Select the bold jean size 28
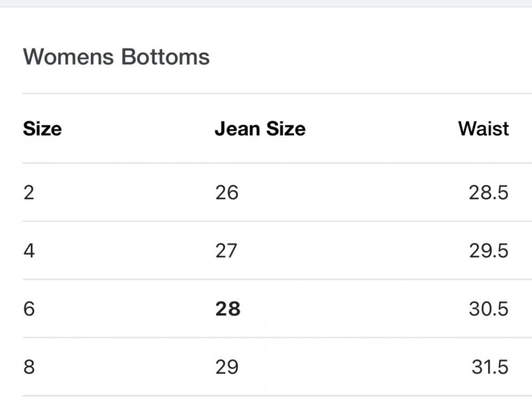Image resolution: width=532 pixels, height=414 pixels. pos(228,309)
